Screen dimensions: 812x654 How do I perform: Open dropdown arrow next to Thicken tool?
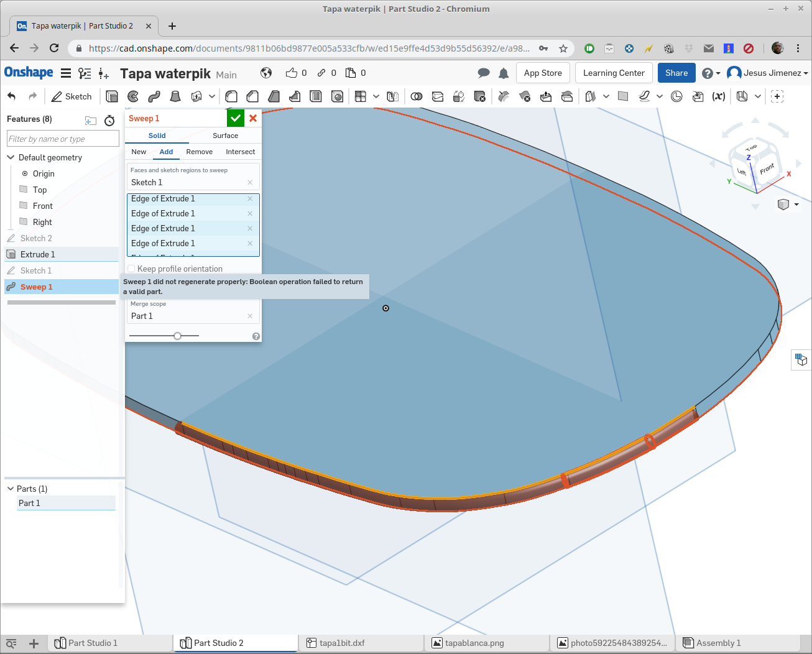click(x=212, y=96)
